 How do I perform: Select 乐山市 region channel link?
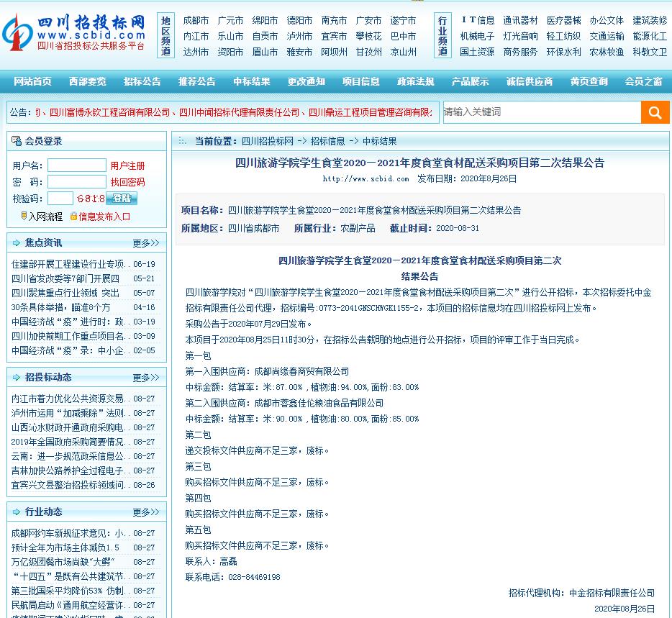click(230, 37)
